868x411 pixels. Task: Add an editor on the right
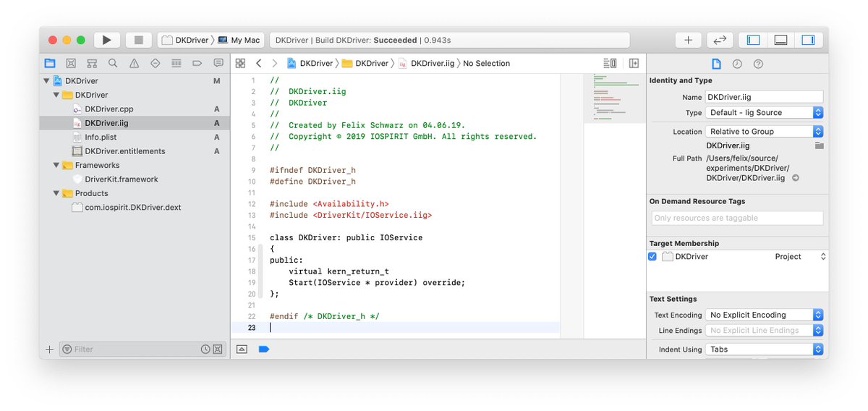point(634,63)
